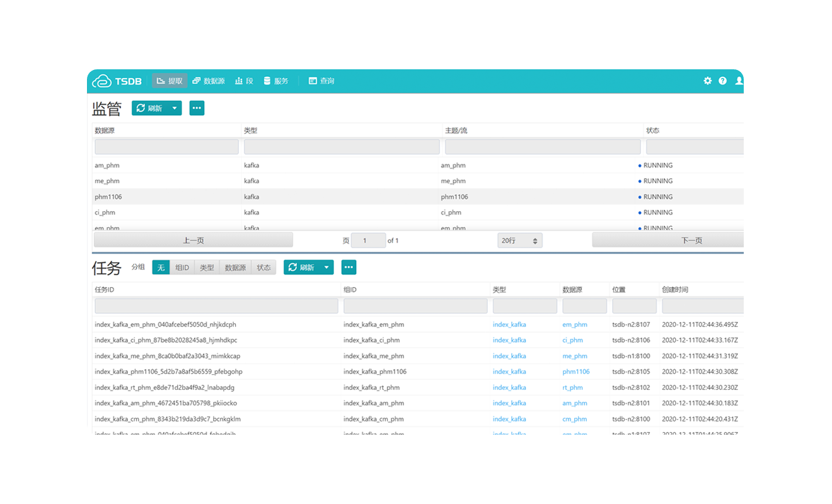Group tasks by 组ID
832x504 pixels.
pyautogui.click(x=182, y=268)
